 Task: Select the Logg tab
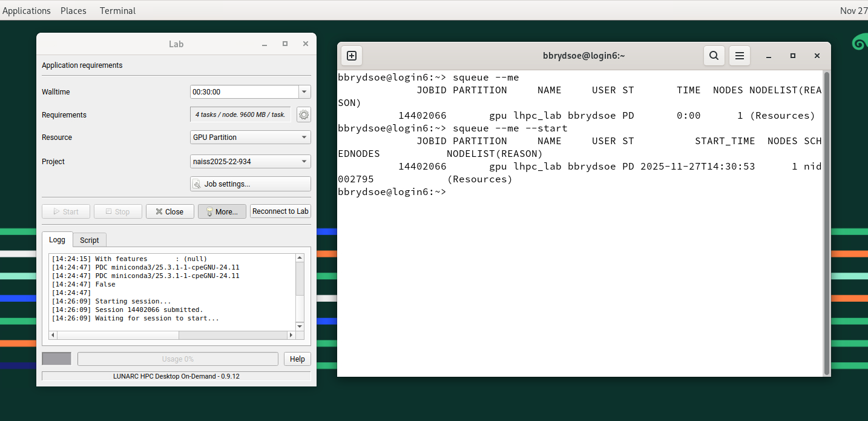[57, 240]
